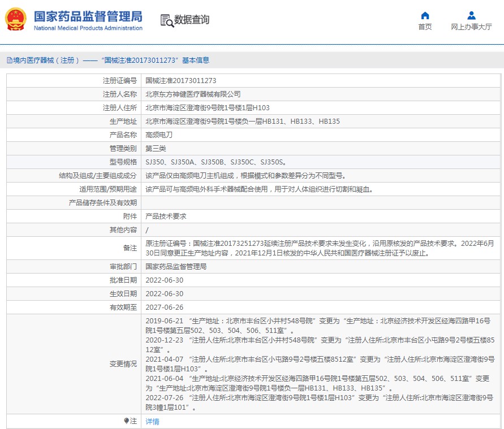This screenshot has height=429, width=504.
Task: Select the 变更情况 row label
Action: pos(123,364)
